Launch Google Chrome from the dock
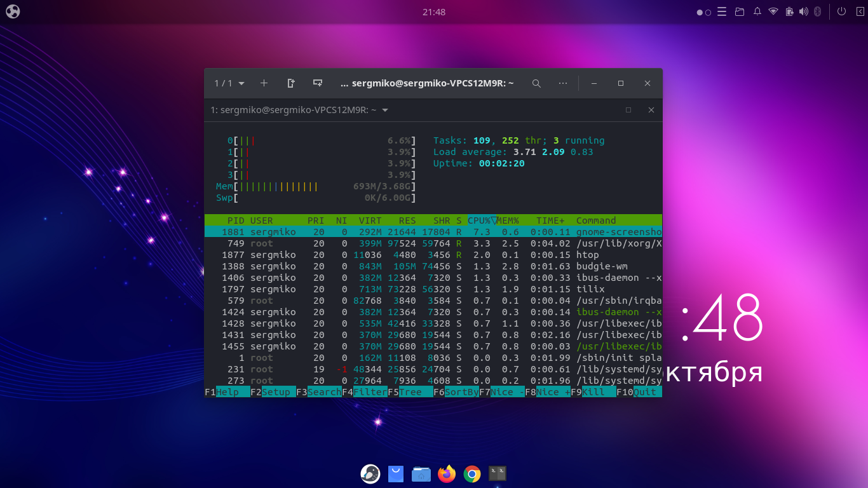The height and width of the screenshot is (488, 868). click(471, 473)
